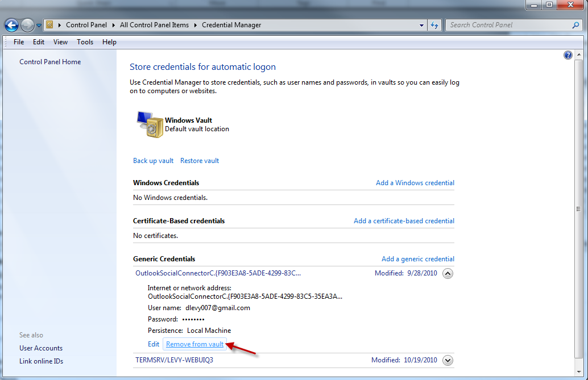Open the Help menu

(109, 42)
